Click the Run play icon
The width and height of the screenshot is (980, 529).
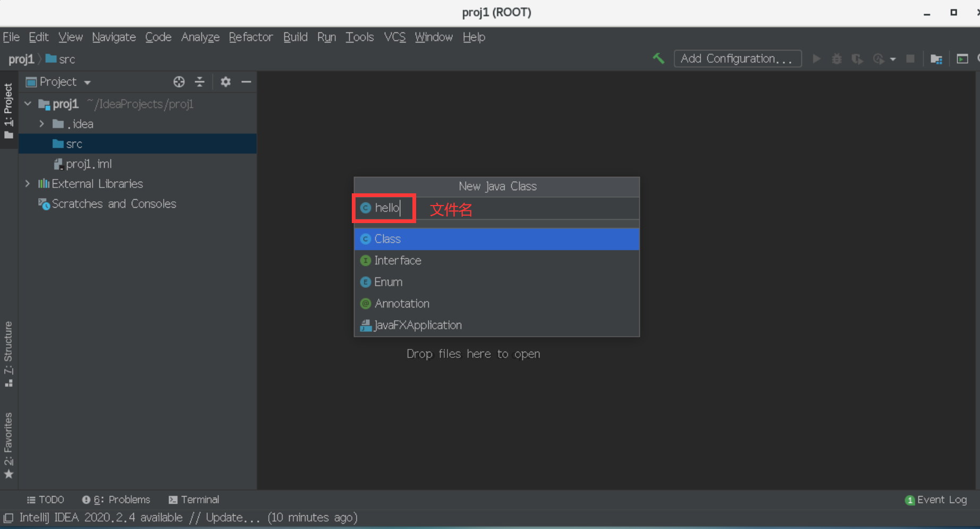(817, 58)
